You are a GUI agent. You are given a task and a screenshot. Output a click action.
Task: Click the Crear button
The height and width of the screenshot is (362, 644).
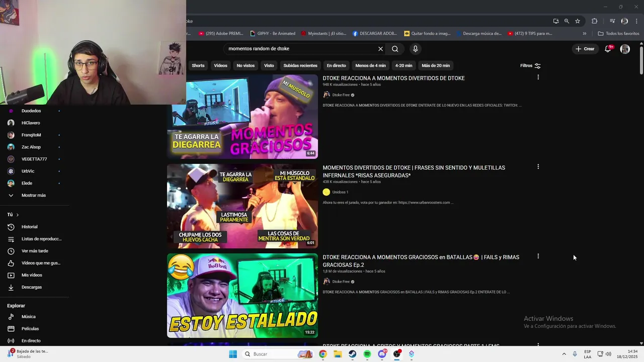pyautogui.click(x=585, y=49)
